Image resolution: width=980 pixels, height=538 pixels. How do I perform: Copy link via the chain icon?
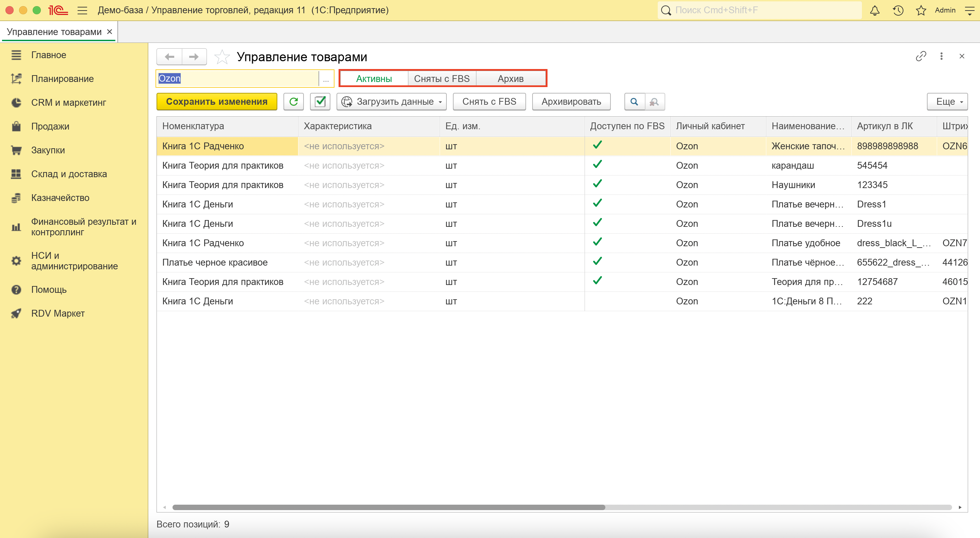pos(921,56)
